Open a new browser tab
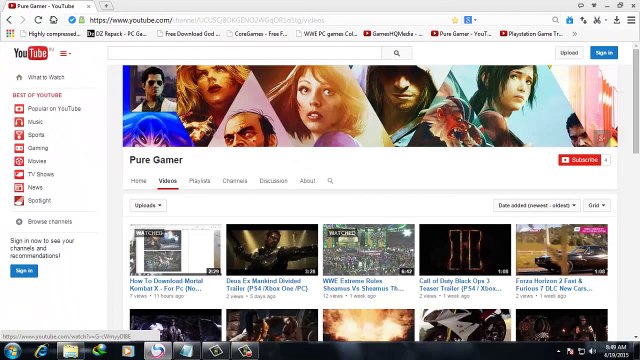Viewport: 640px width, 360px height. (x=106, y=6)
